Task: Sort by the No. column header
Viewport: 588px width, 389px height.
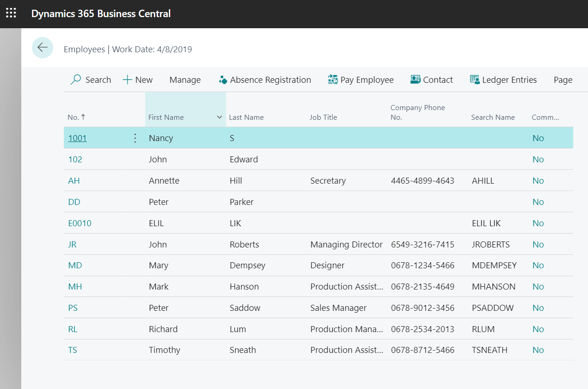Action: [77, 117]
